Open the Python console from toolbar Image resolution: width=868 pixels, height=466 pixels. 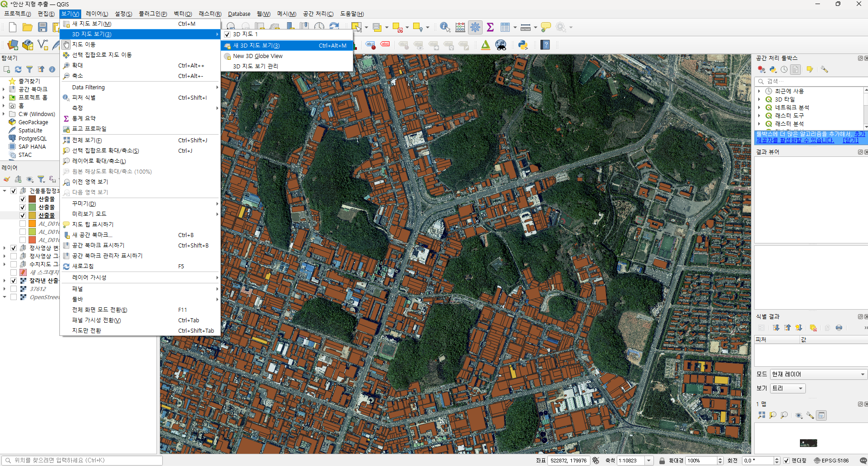(x=523, y=45)
